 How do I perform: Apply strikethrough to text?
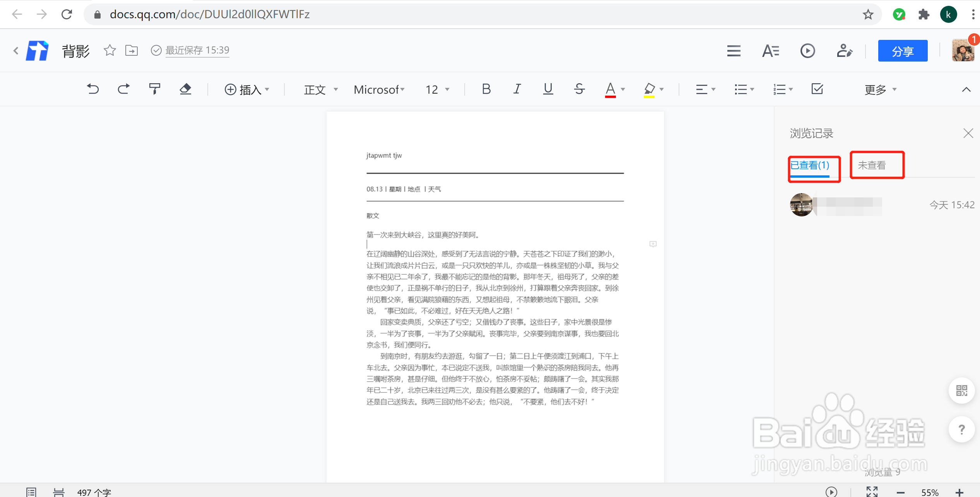click(579, 89)
